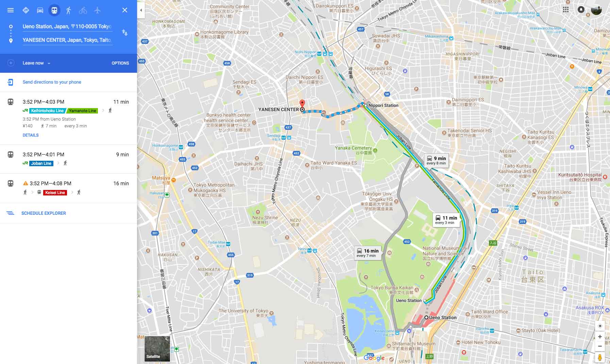This screenshot has width=610, height=364.
Task: Click the Ueno Station origin marker
Action: click(x=426, y=317)
